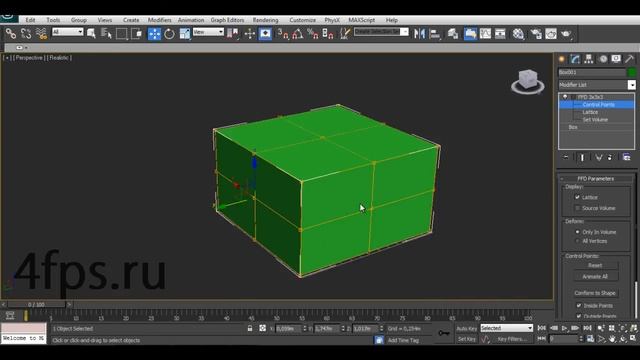Open the Layer Manager icon
Viewport: 640px width, 360px height.
453,33
